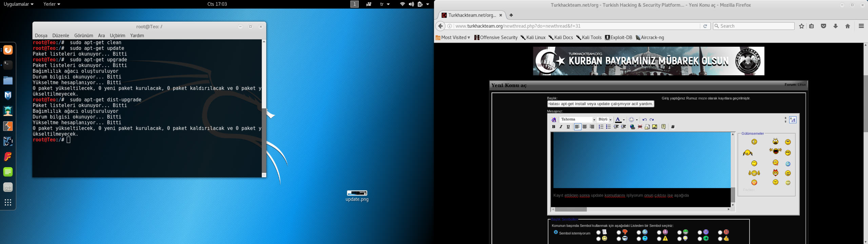Open the Uygulamalar menu in top bar

tap(18, 4)
